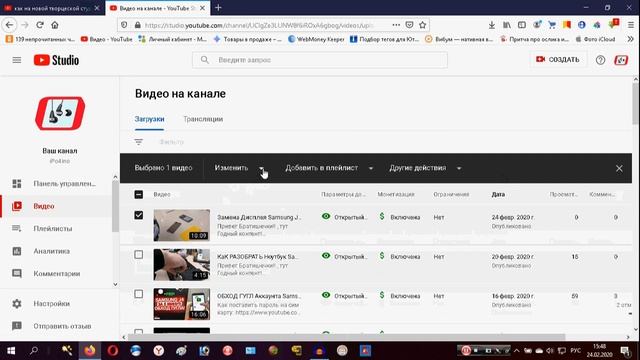Click the СОЗДАТЬ button
This screenshot has height=360, width=640.
click(558, 60)
